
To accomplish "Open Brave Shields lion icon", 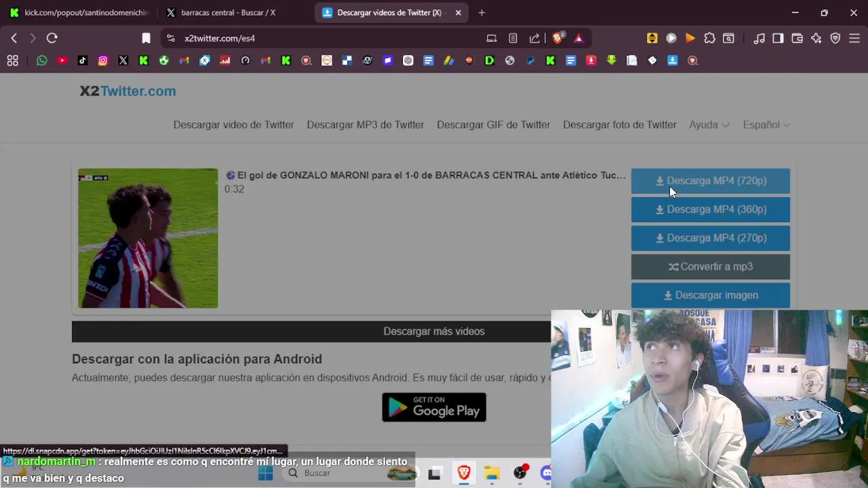I will click(558, 38).
